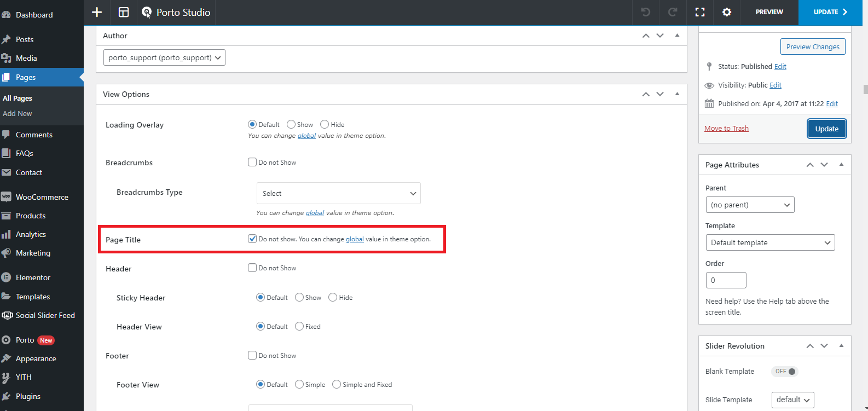Click the YITH sidebar icon
The width and height of the screenshot is (868, 411).
6,377
